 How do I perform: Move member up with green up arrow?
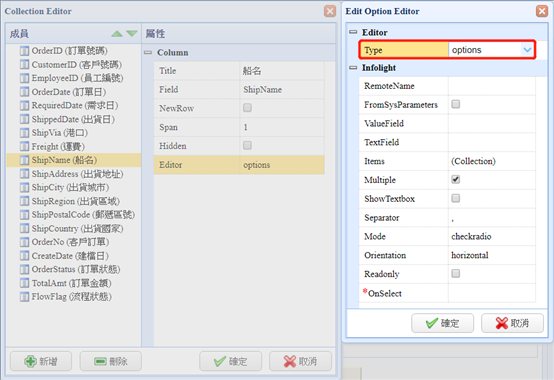117,34
